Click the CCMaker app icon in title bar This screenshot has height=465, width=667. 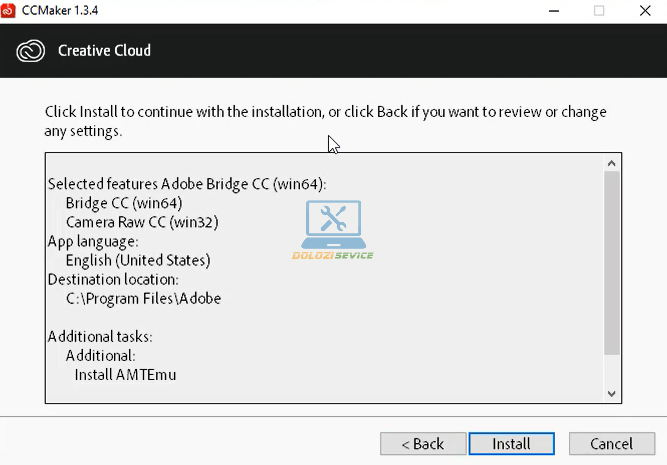(8, 10)
